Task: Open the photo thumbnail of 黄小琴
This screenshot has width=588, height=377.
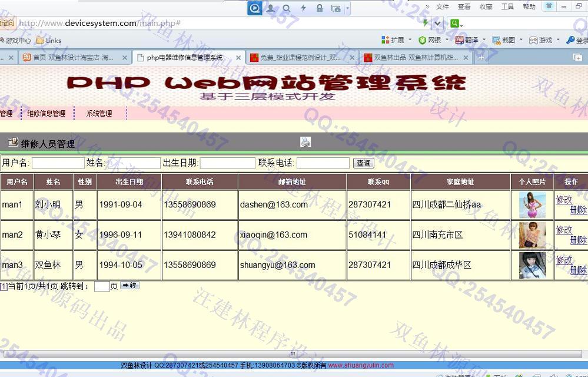Action: [x=532, y=235]
